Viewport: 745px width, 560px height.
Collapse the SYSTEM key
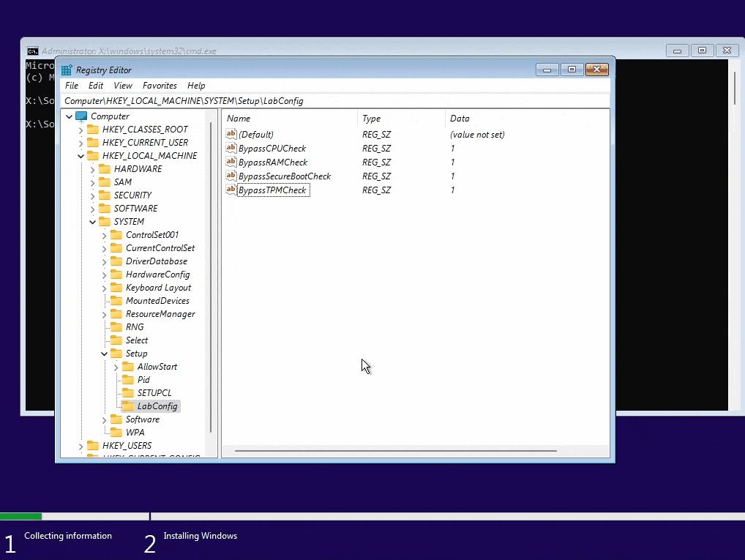point(93,222)
